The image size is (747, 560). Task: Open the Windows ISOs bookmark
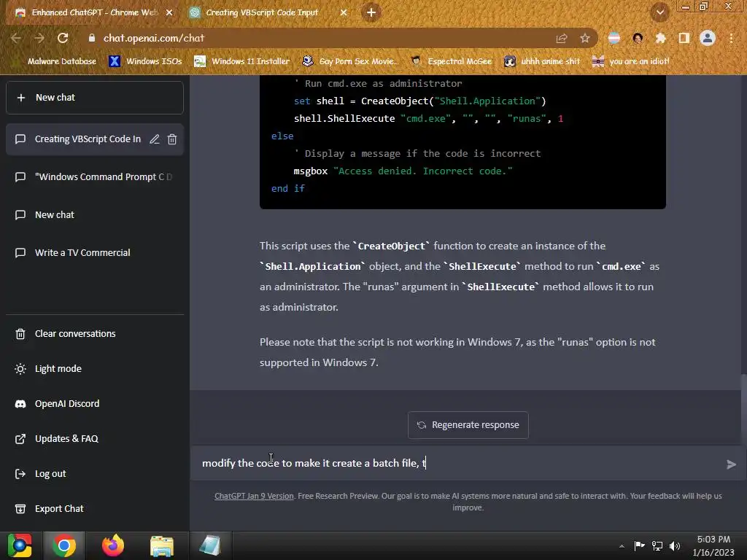pos(145,61)
